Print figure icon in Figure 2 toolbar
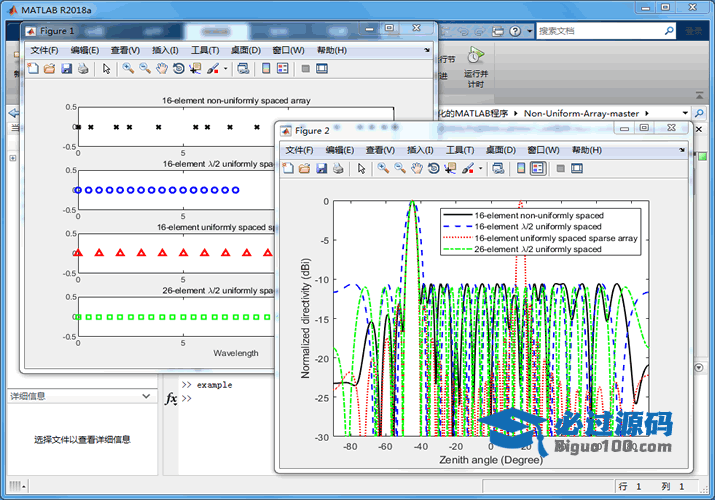The image size is (715, 500). tap(338, 169)
